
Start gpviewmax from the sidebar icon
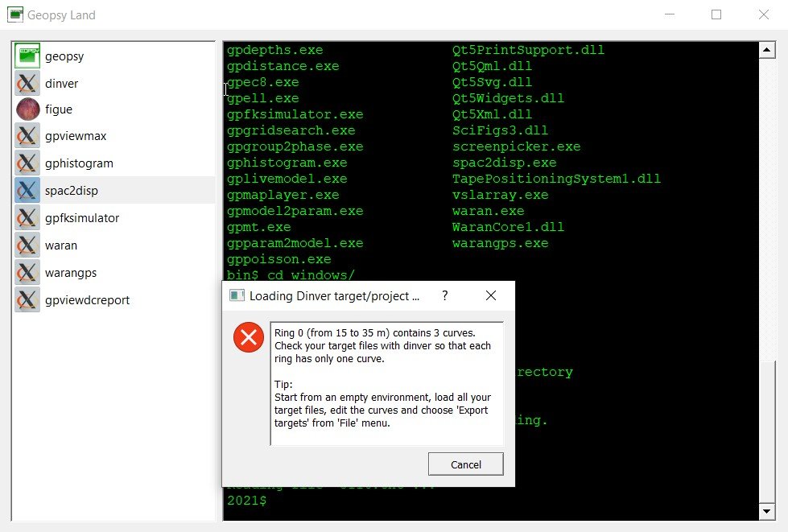(28, 136)
